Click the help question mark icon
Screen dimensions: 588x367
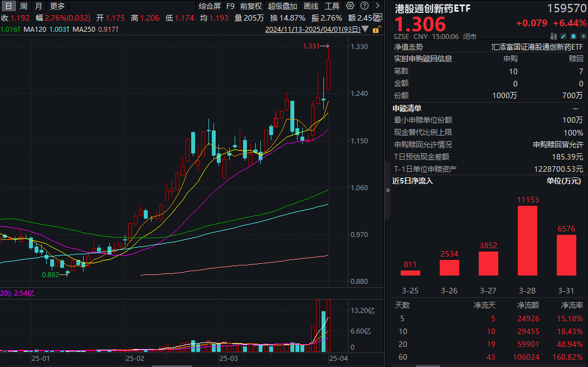click(365, 6)
